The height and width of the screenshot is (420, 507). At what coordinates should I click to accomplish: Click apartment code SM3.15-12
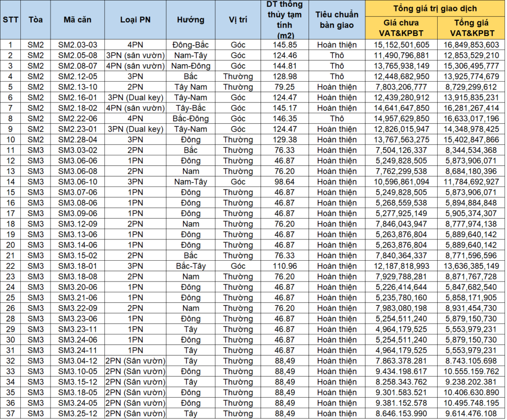pyautogui.click(x=77, y=382)
